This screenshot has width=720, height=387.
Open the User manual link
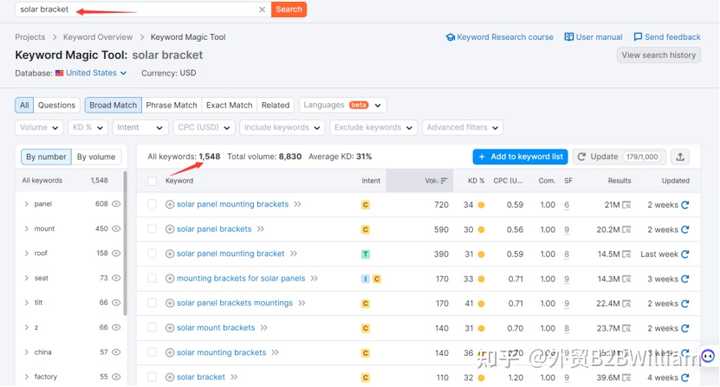click(x=593, y=37)
